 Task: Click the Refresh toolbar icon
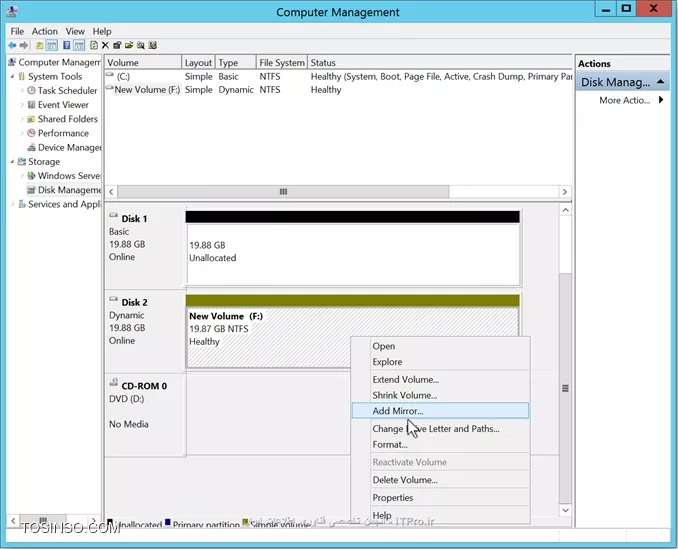click(93, 45)
